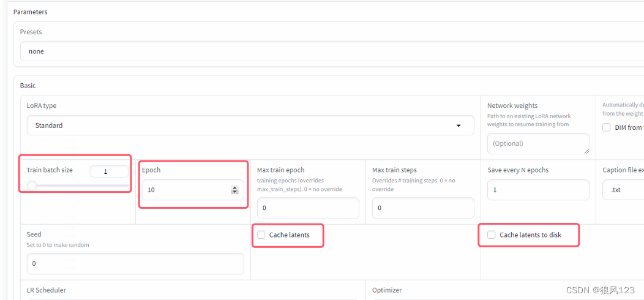
Task: Enable the DIM from weights checkbox
Action: point(607,127)
